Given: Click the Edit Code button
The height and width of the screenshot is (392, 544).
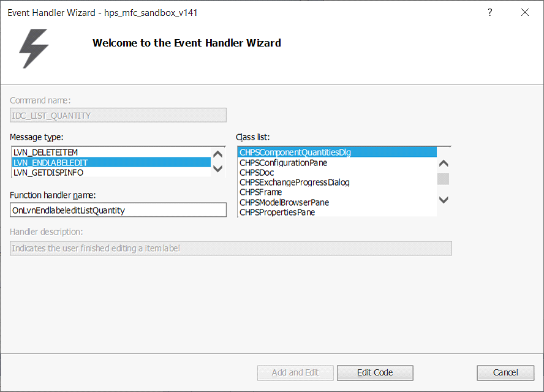Looking at the screenshot, I should coord(375,372).
